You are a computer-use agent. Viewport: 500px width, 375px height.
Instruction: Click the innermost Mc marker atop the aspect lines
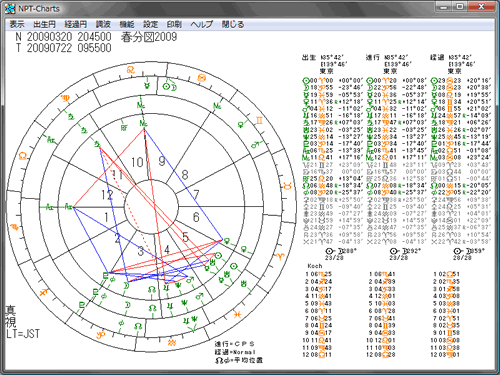tap(143, 124)
